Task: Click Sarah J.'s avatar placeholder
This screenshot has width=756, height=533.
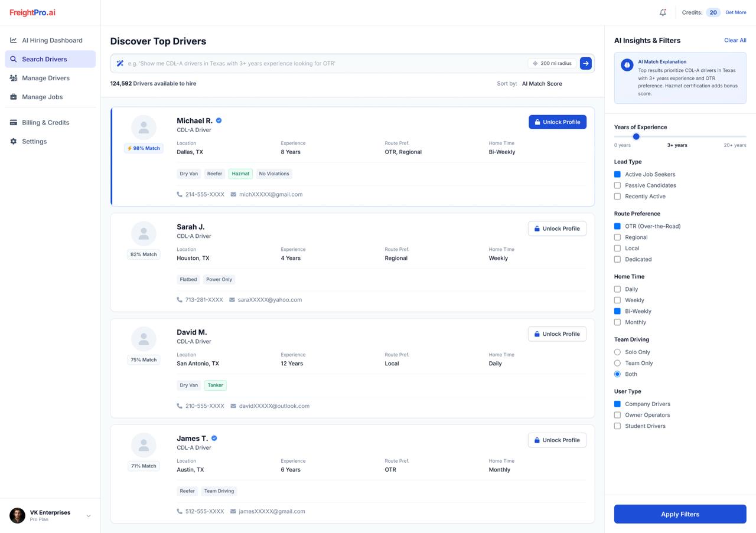Action: coord(144,234)
